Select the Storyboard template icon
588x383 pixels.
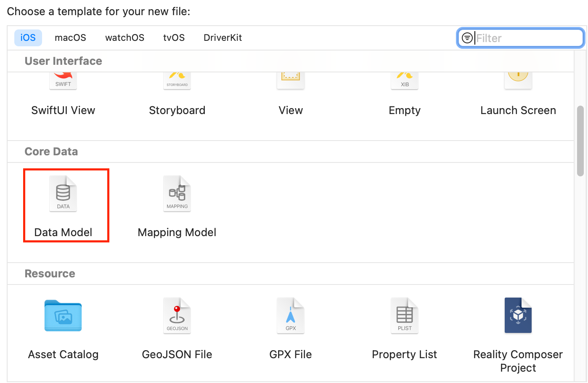177,81
